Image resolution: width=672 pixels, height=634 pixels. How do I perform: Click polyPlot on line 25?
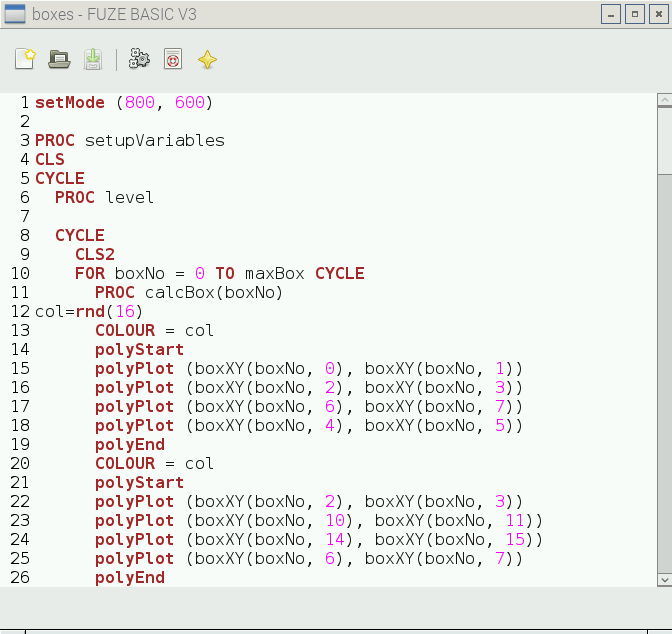pyautogui.click(x=135, y=559)
